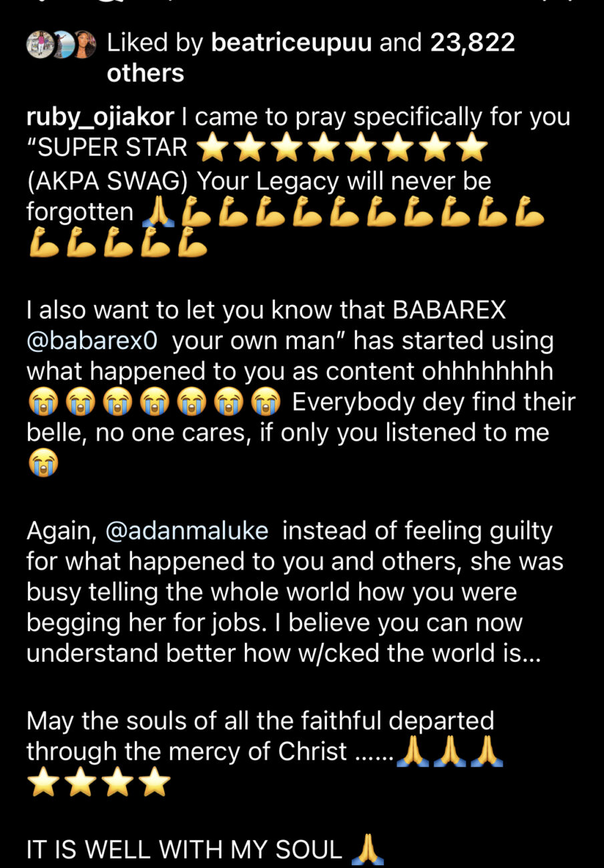Tap the folded hands emoji after 'forgotten'
This screenshot has height=868, width=604.
158,212
